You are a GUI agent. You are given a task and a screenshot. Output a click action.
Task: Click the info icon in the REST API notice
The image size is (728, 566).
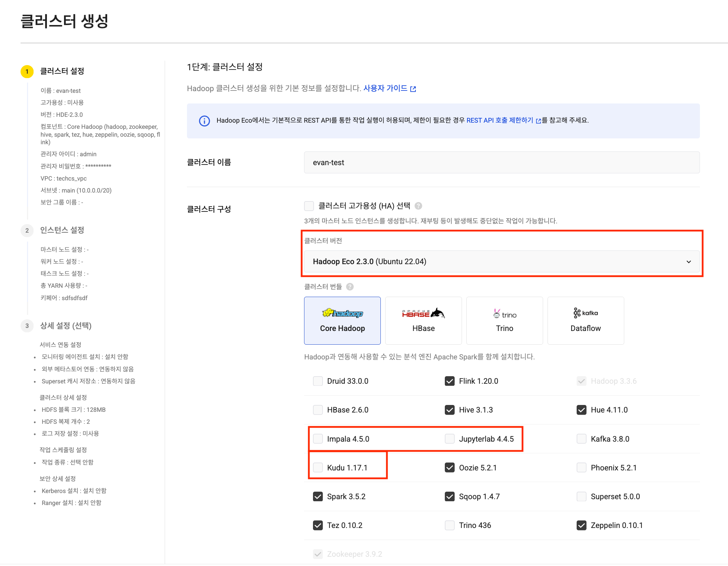click(x=204, y=121)
